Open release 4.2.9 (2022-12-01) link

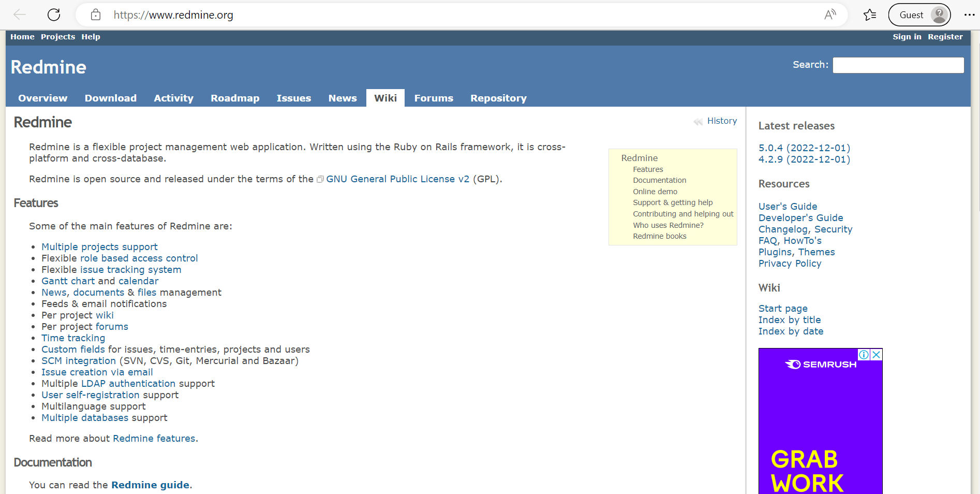tap(804, 159)
